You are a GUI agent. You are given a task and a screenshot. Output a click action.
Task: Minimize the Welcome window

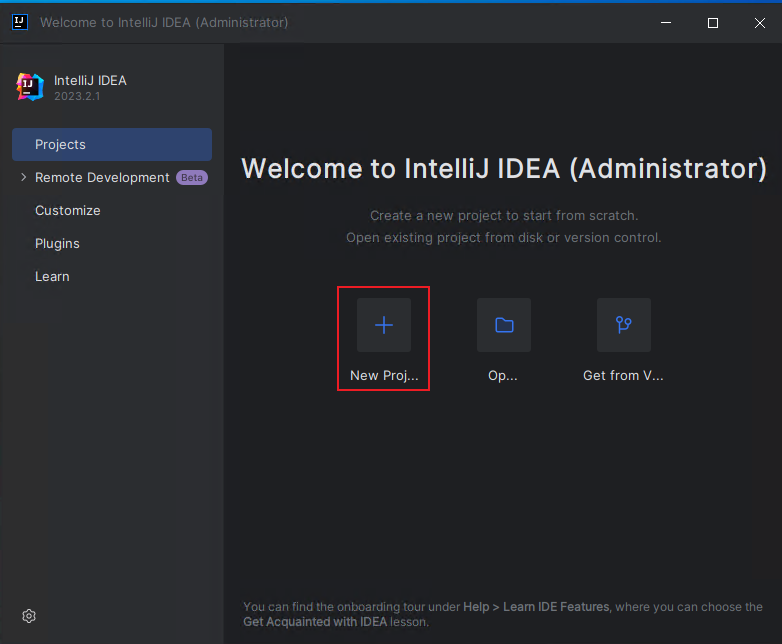(x=666, y=22)
